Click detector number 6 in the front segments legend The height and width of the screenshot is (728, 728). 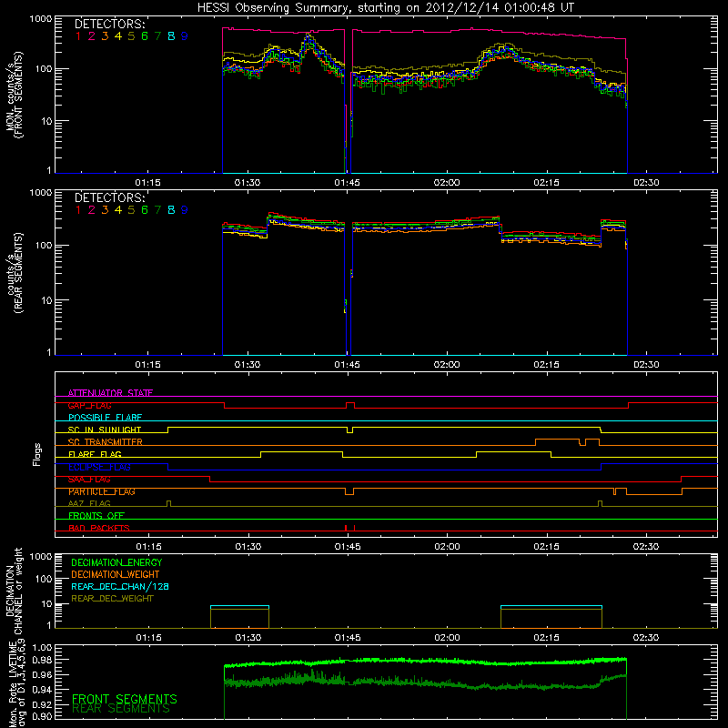(x=145, y=36)
